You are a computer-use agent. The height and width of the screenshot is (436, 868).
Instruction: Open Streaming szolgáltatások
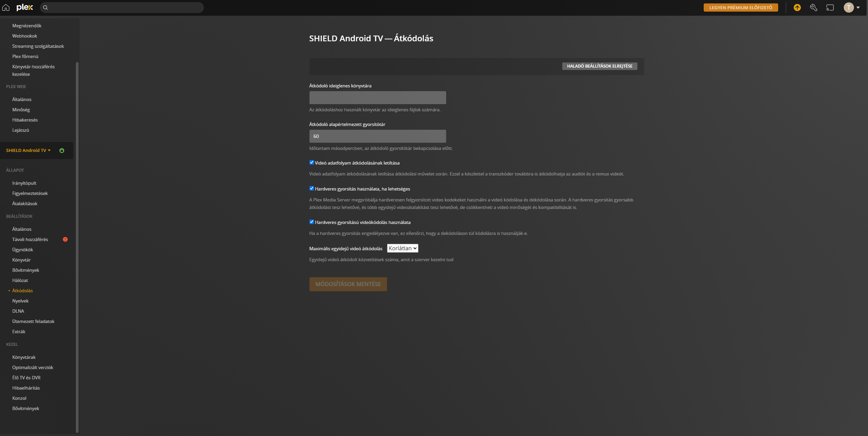38,46
